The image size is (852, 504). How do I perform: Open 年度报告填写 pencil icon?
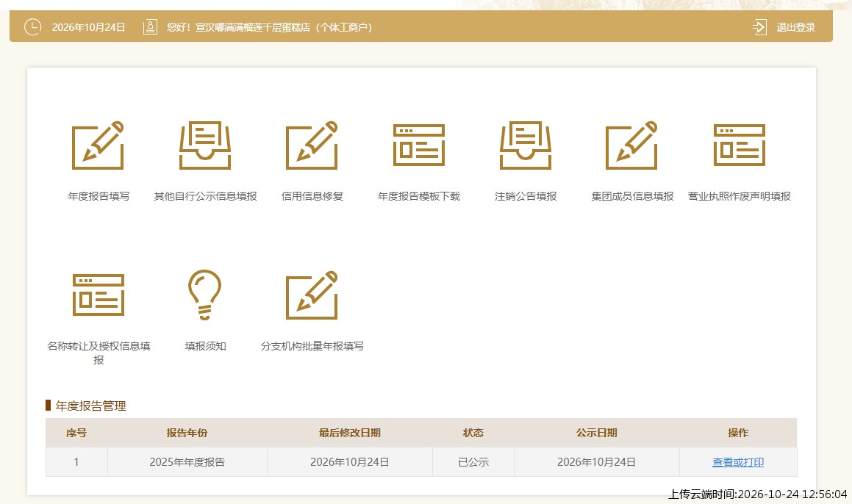(x=99, y=145)
